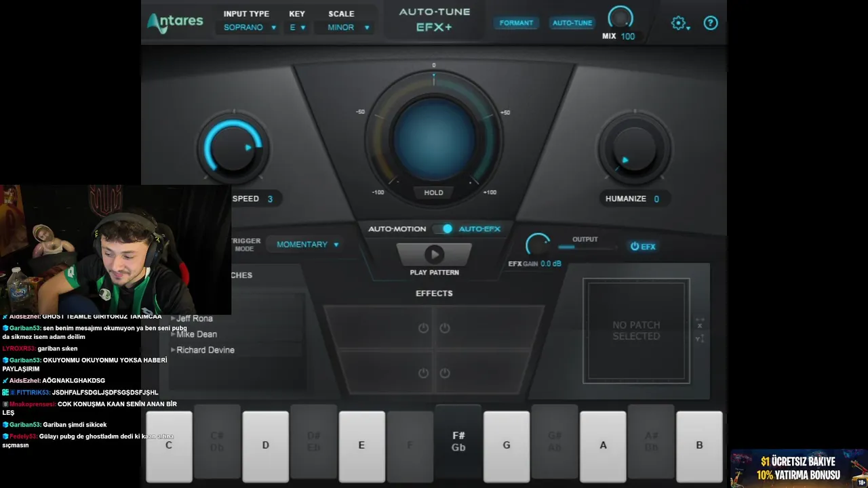
Task: Select the A piano key
Action: pos(603,445)
